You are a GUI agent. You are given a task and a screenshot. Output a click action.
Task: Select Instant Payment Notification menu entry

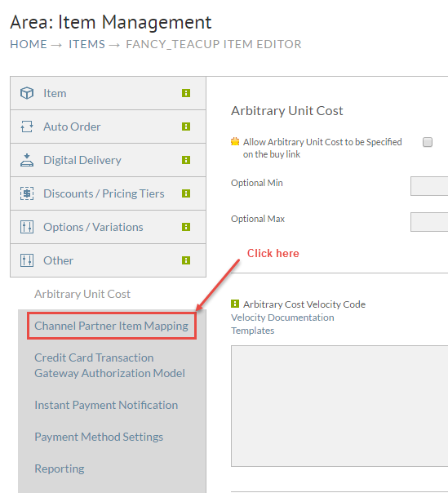coord(106,405)
